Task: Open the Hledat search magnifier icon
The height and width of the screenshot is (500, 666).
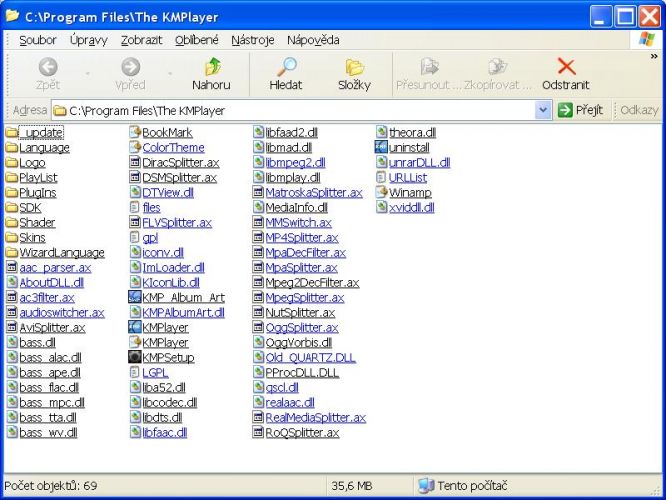Action: coord(287,66)
